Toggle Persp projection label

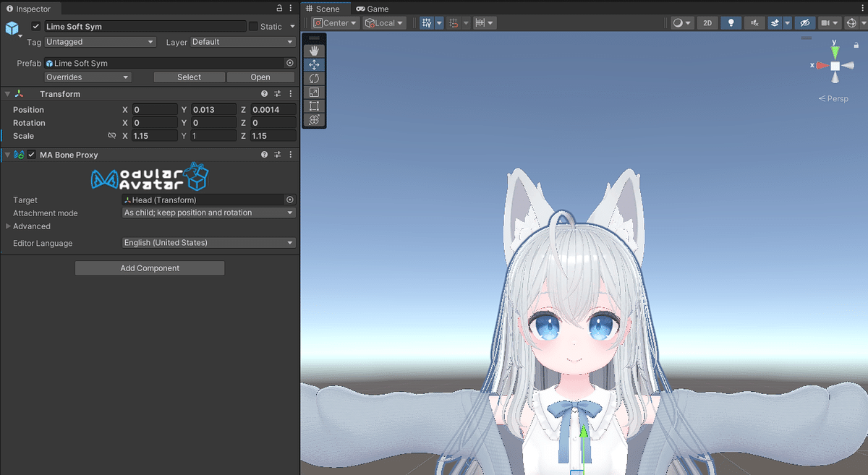point(833,98)
